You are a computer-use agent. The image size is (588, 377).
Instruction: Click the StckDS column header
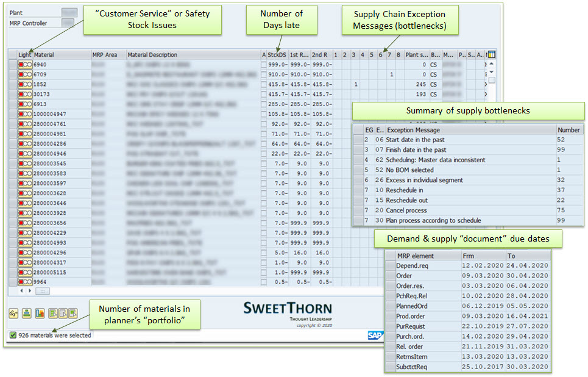click(x=277, y=54)
